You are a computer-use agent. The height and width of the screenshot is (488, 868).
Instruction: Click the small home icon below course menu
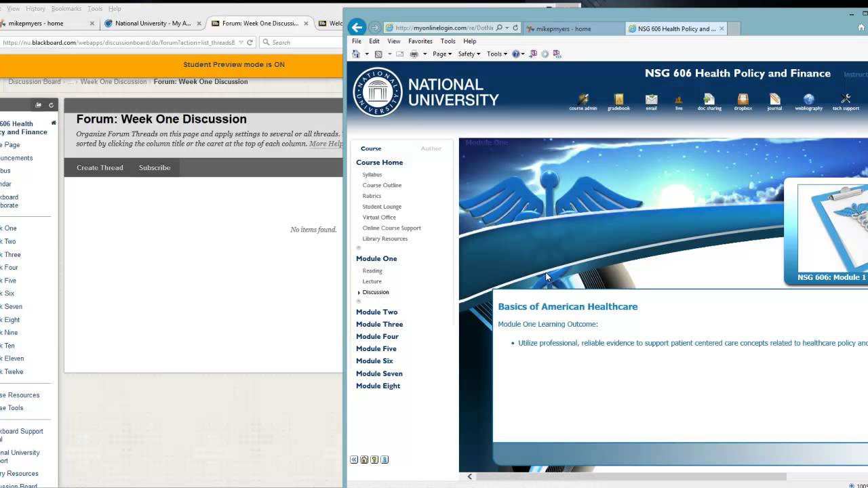(364, 460)
